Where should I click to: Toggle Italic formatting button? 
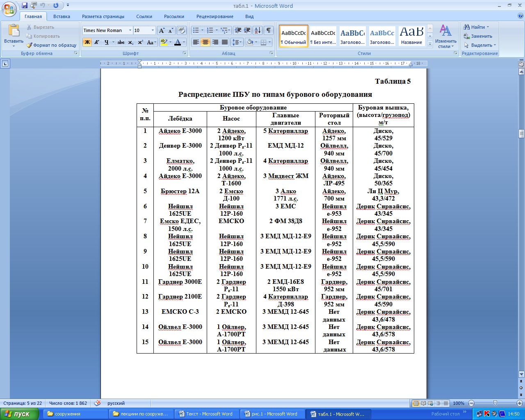[97, 42]
